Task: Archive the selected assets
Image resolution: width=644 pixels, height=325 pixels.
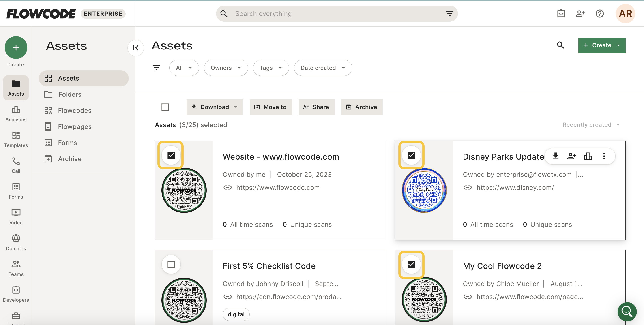Action: click(362, 107)
